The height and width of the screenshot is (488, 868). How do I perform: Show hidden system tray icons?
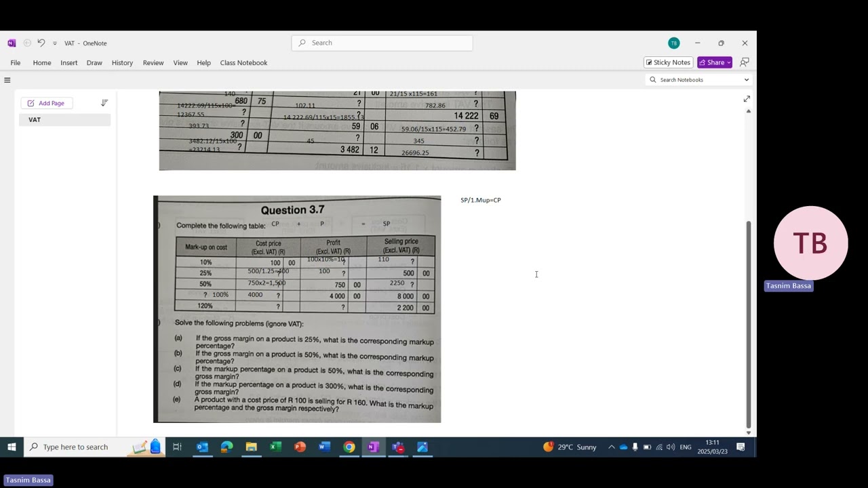[612, 447]
